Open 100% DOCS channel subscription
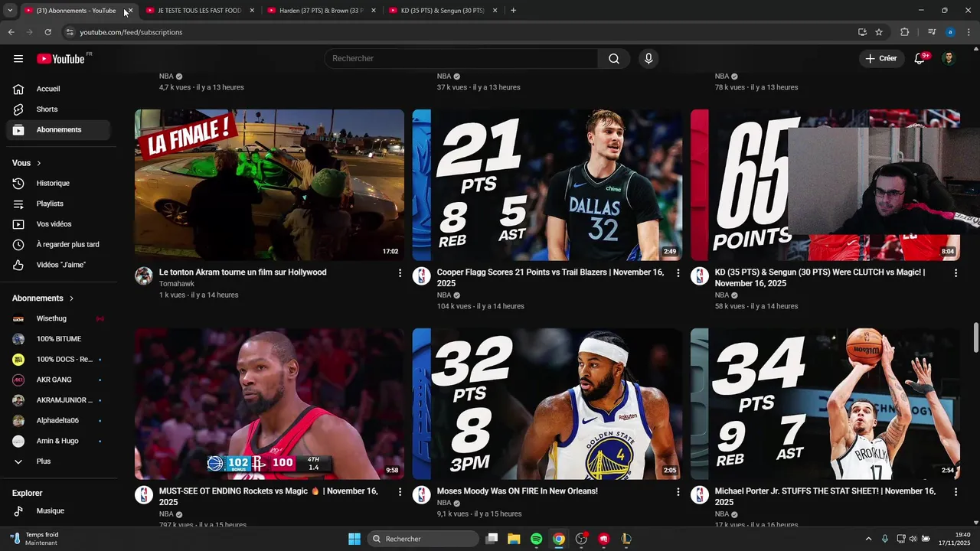Viewport: 980px width, 551px height. (58, 360)
